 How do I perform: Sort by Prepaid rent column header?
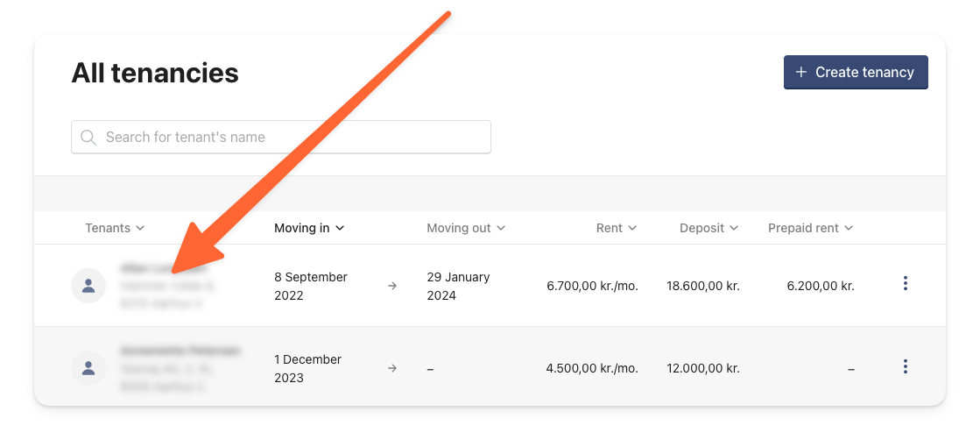[x=811, y=228]
